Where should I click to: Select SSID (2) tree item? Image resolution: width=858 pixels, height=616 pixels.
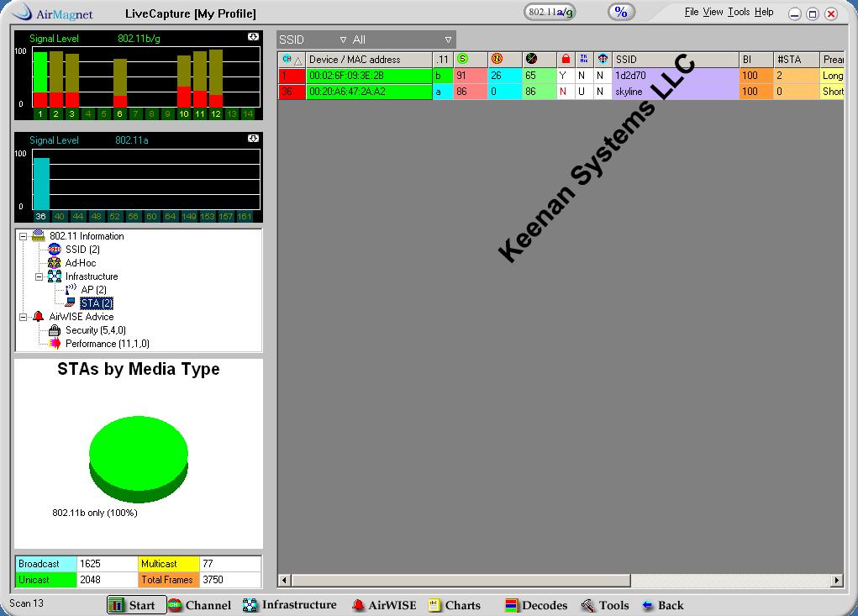click(x=82, y=250)
